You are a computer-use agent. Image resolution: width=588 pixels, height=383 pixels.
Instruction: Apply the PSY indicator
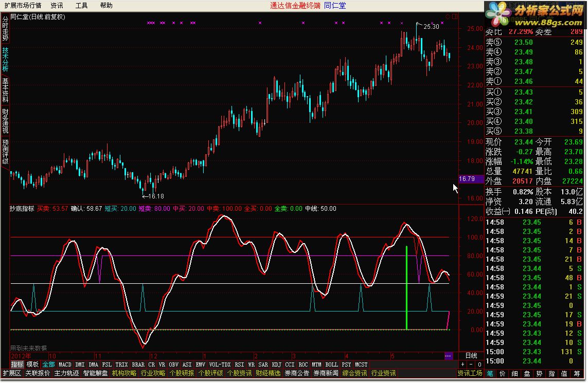347,364
